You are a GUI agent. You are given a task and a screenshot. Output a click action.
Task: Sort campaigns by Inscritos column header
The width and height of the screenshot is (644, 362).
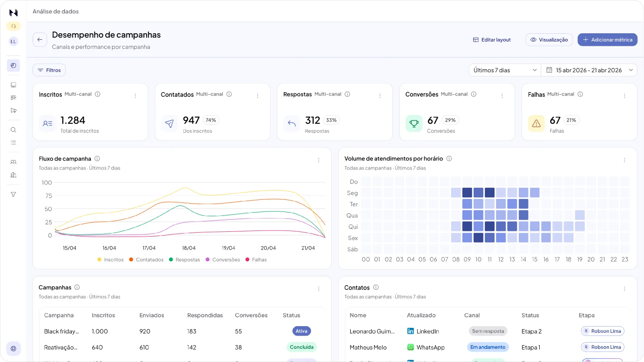coord(103,315)
